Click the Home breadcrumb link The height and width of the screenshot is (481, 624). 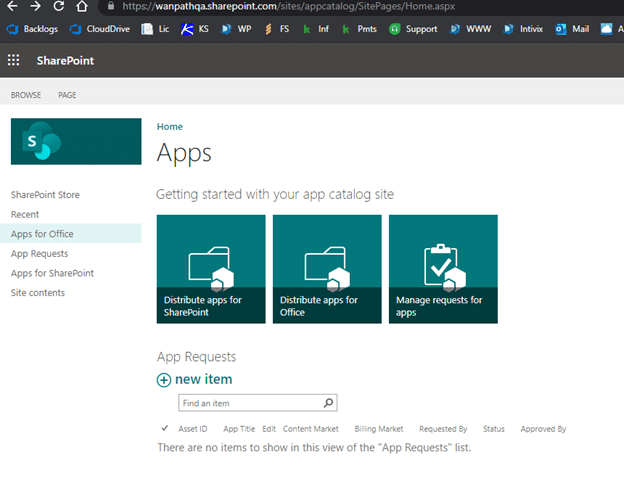[x=169, y=127]
